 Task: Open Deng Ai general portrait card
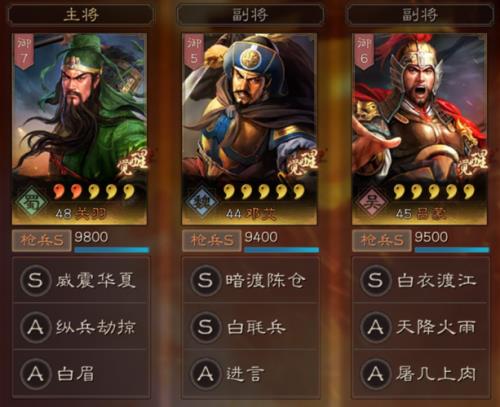(249, 129)
